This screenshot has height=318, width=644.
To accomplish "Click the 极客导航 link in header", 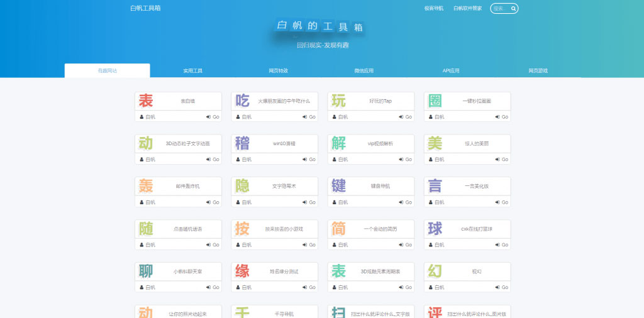I will point(433,9).
